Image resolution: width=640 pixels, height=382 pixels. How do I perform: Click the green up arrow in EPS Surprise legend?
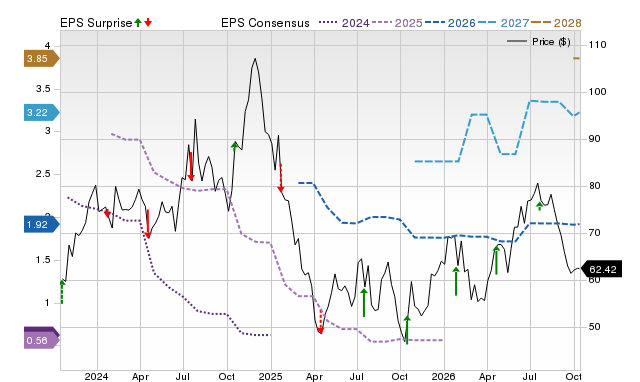[138, 22]
